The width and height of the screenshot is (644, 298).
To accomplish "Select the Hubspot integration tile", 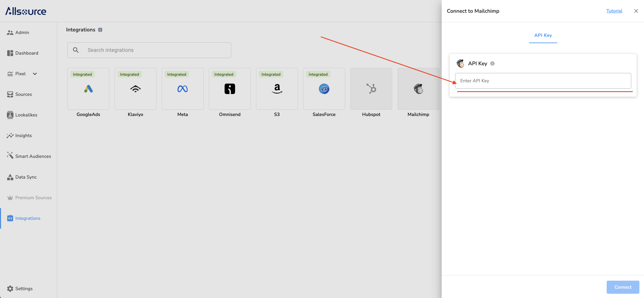I will [x=371, y=89].
